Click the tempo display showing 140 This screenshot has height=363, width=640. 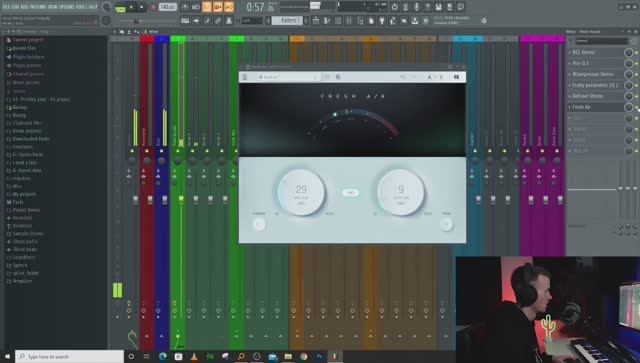pyautogui.click(x=168, y=7)
